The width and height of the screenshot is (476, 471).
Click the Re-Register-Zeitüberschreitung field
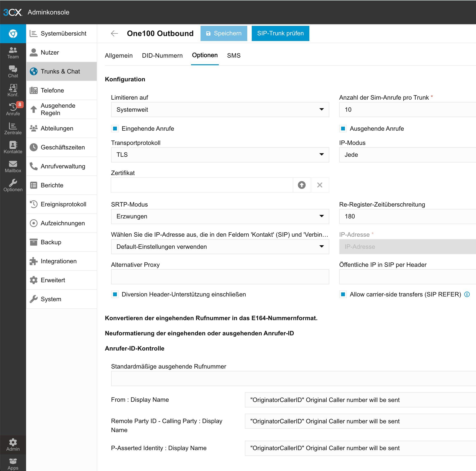pyautogui.click(x=407, y=216)
